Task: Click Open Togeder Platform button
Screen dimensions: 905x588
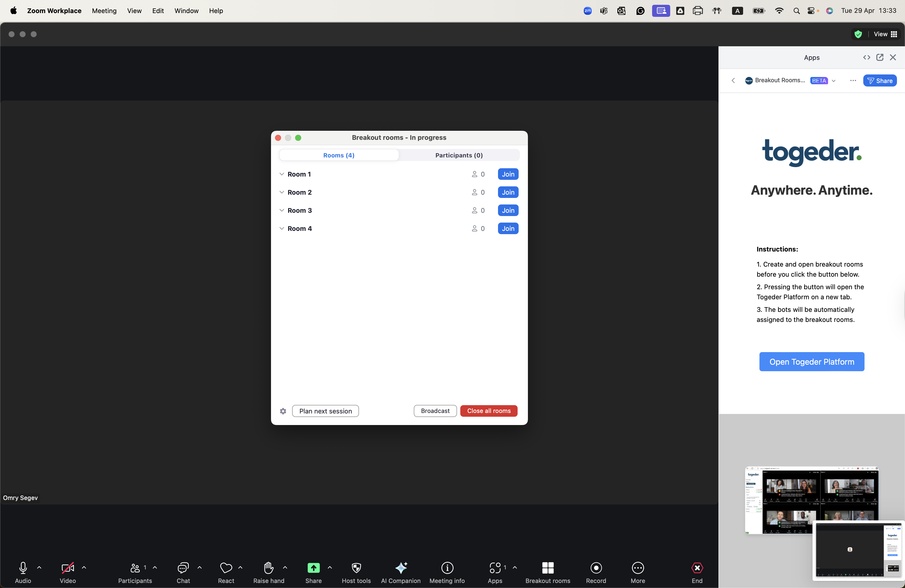Action: coord(811,362)
